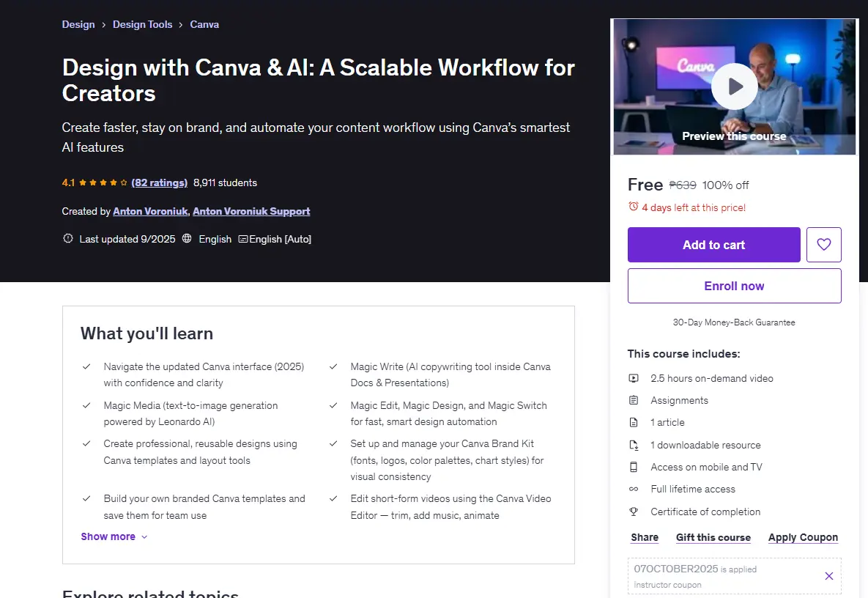Click the Certificate of completion text
The height and width of the screenshot is (598, 868).
(x=705, y=512)
